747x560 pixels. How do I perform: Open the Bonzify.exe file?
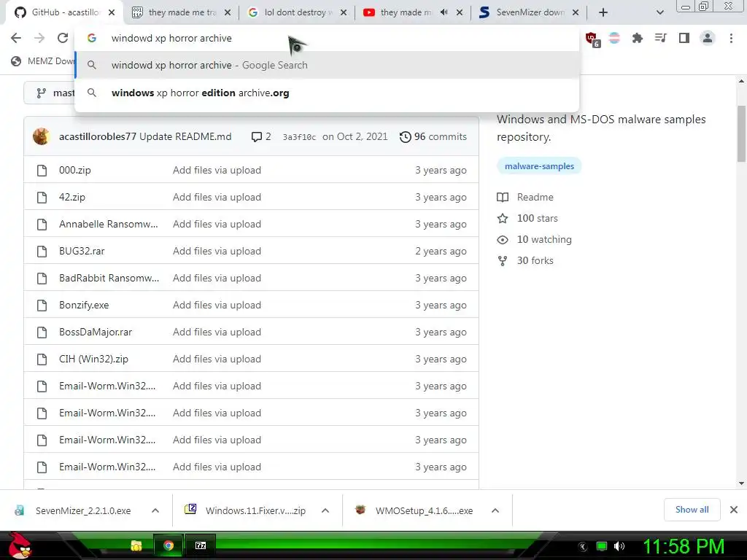pos(84,306)
